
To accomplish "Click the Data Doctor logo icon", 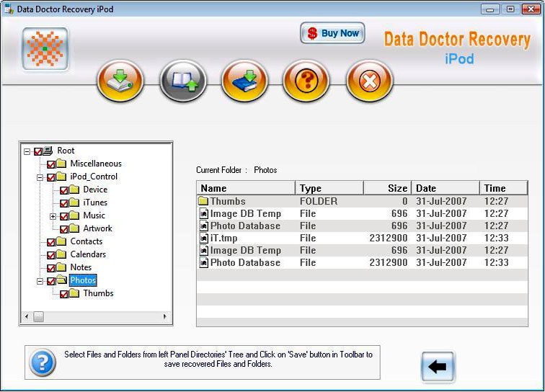I will (45, 49).
